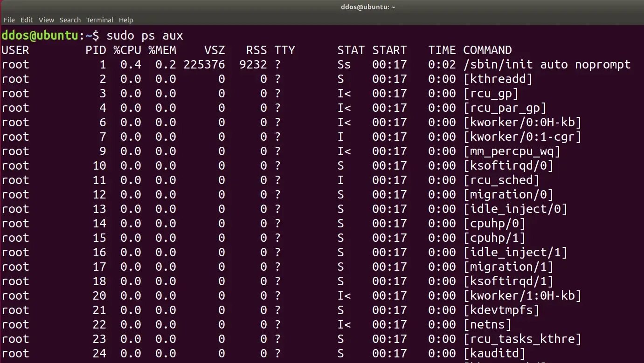Click the %CPU column header
Image resolution: width=644 pixels, height=363 pixels.
click(127, 50)
